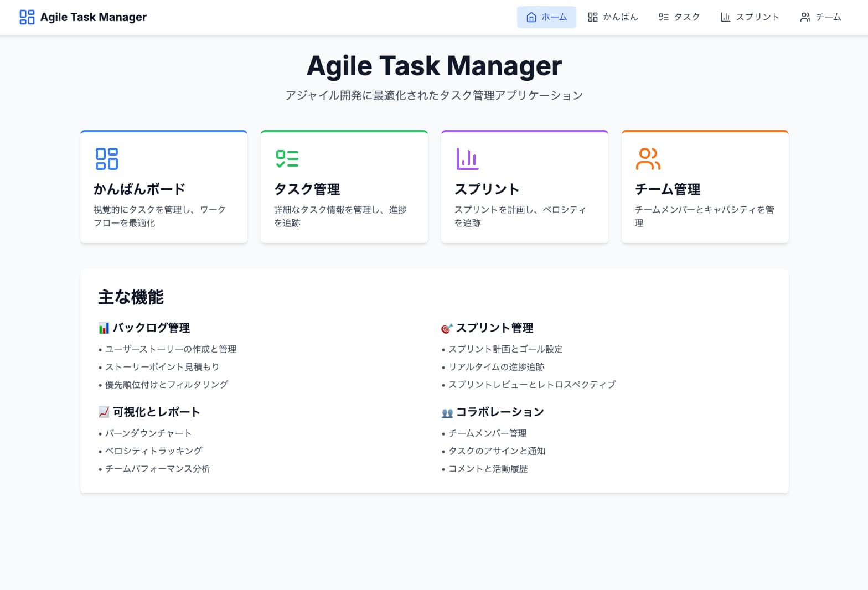Click the bar chart emoji beside バックログ管理
This screenshot has height=590, width=868.
click(104, 328)
